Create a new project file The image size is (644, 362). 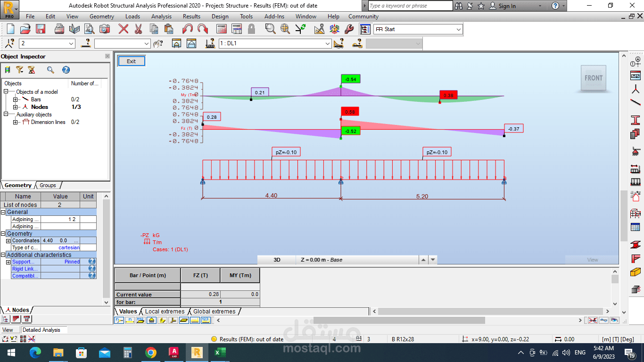[11, 29]
